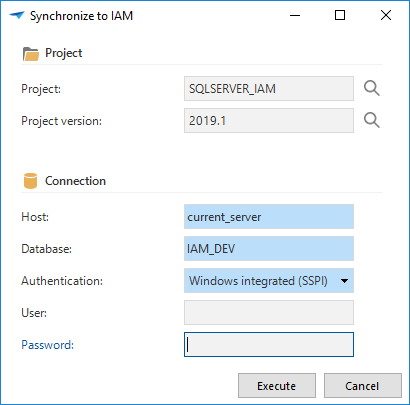
Task: Click the blue Password label
Action: point(47,345)
